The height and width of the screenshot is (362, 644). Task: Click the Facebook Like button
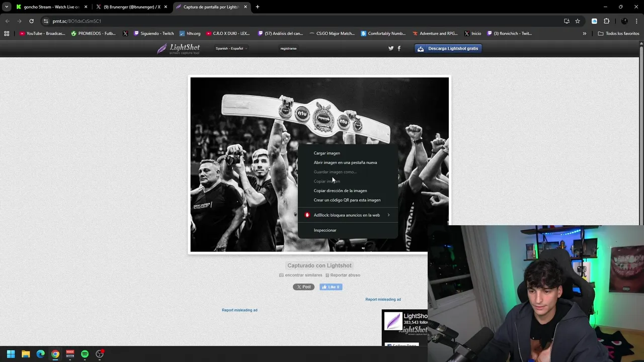[x=331, y=287]
